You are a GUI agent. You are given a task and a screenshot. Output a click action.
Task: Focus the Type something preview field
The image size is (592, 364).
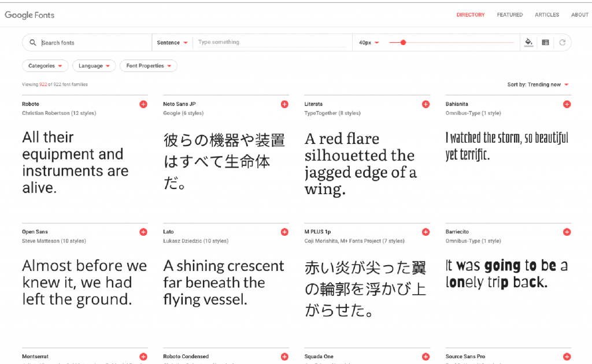272,42
